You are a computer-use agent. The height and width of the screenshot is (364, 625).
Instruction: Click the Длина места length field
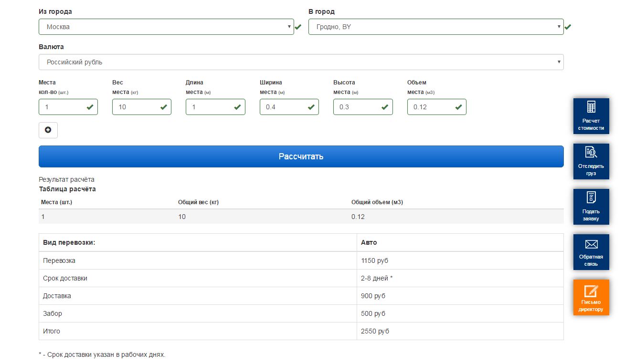[210, 107]
